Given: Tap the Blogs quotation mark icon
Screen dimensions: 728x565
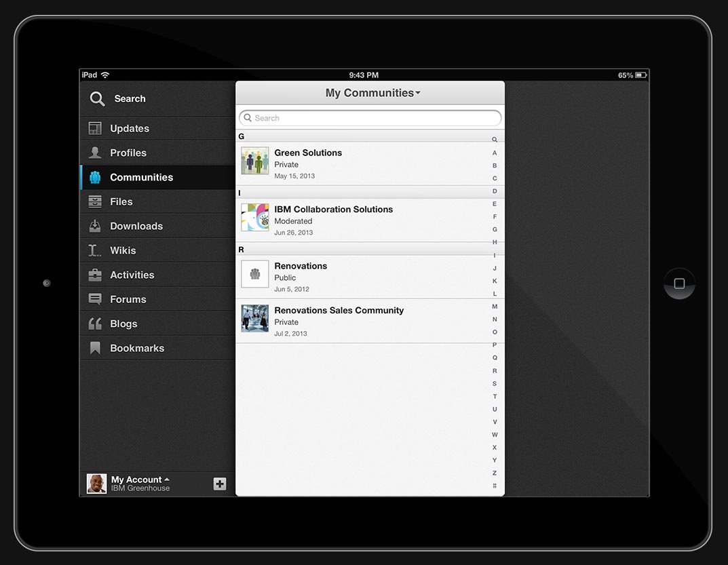Looking at the screenshot, I should point(96,324).
